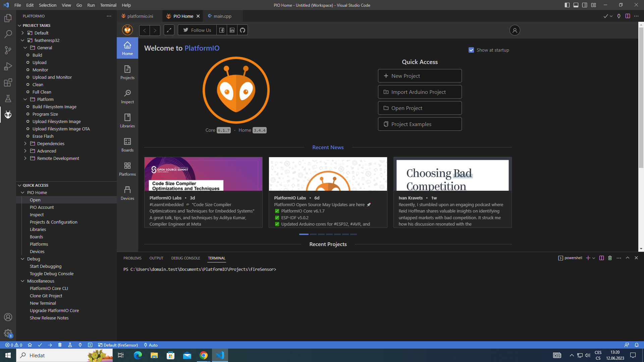Click the PlatformIO Upload arrow in status bar

[x=50, y=345]
